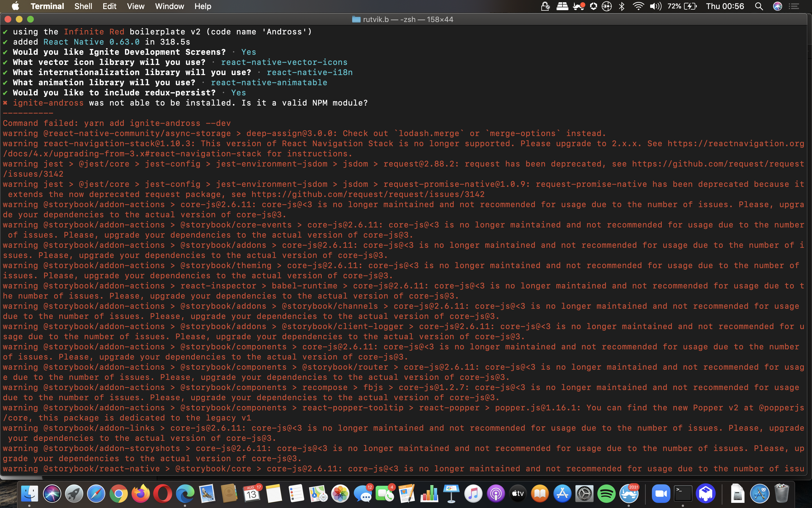Open Spotlight search
The image size is (812, 508).
pos(759,6)
